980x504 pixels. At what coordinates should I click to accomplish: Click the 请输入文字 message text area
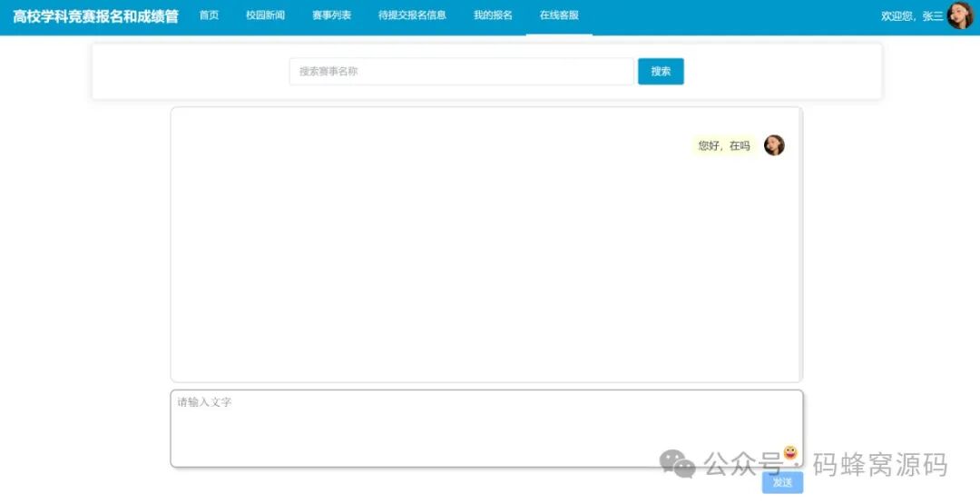pyautogui.click(x=486, y=429)
